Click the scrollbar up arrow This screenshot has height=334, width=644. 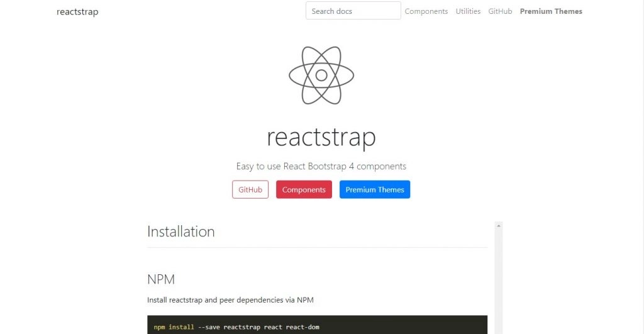click(x=499, y=226)
